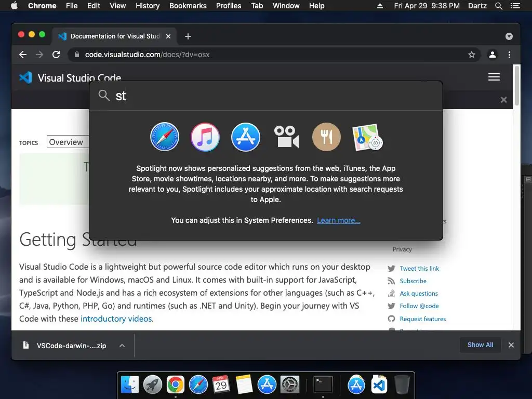The height and width of the screenshot is (399, 532).
Task: Open the Chrome three-dot menu
Action: 509,55
